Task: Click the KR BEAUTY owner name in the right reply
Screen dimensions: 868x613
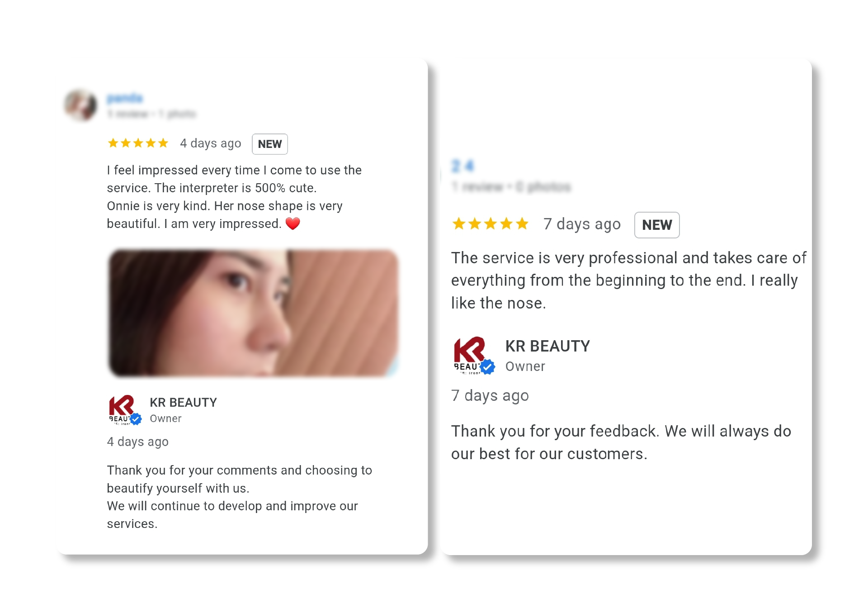Action: pos(547,346)
